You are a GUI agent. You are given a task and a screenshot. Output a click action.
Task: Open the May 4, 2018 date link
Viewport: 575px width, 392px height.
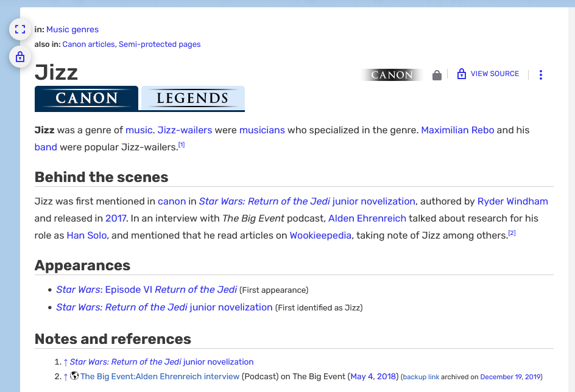373,376
